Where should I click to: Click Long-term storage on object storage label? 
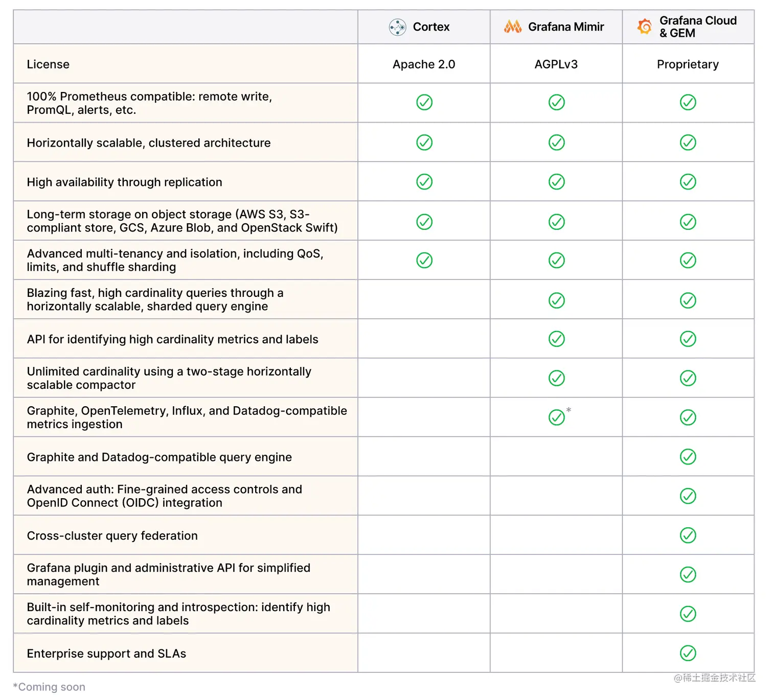(182, 221)
